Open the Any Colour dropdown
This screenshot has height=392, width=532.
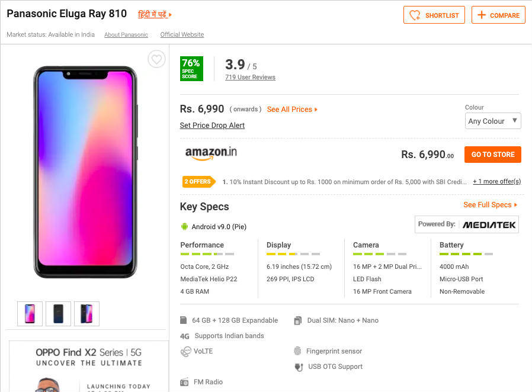click(x=493, y=121)
